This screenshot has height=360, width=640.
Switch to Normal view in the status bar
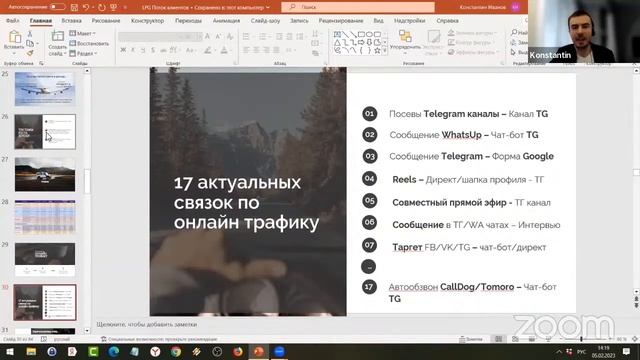tap(498, 339)
